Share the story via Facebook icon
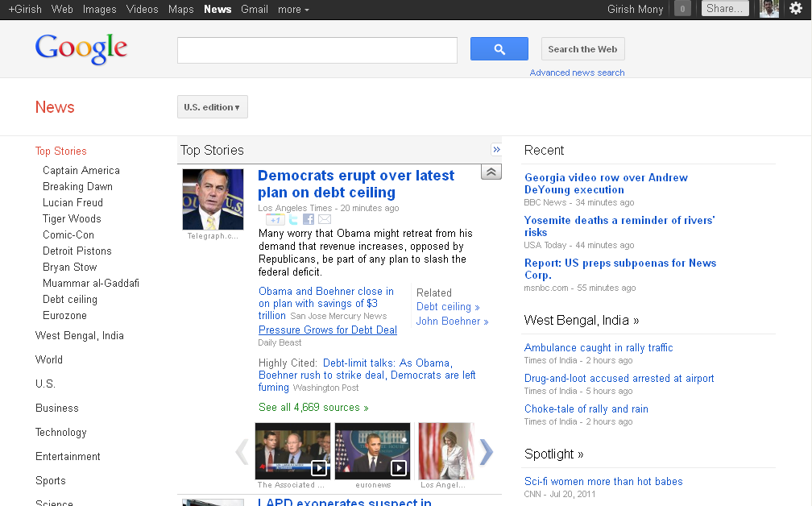812x506 pixels. pyautogui.click(x=309, y=219)
